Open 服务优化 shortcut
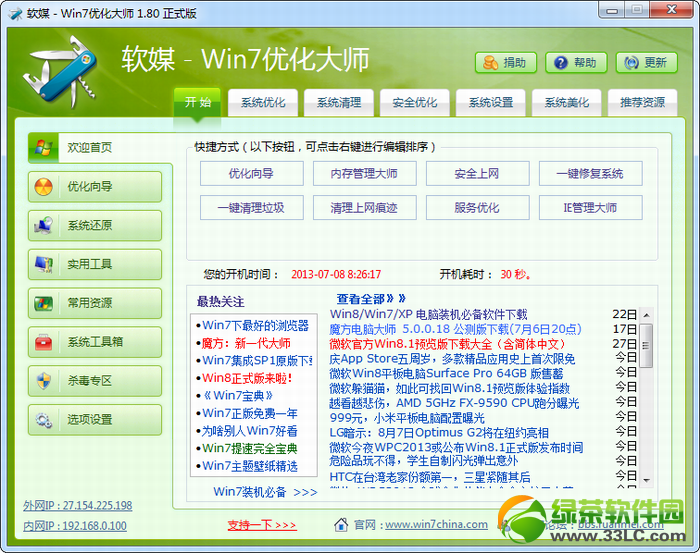Screen dimensions: 700x557 tap(478, 208)
